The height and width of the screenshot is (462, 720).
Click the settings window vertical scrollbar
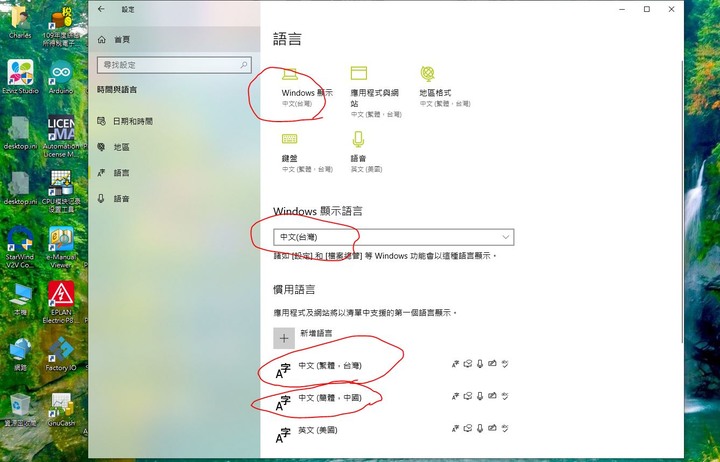pos(681,202)
